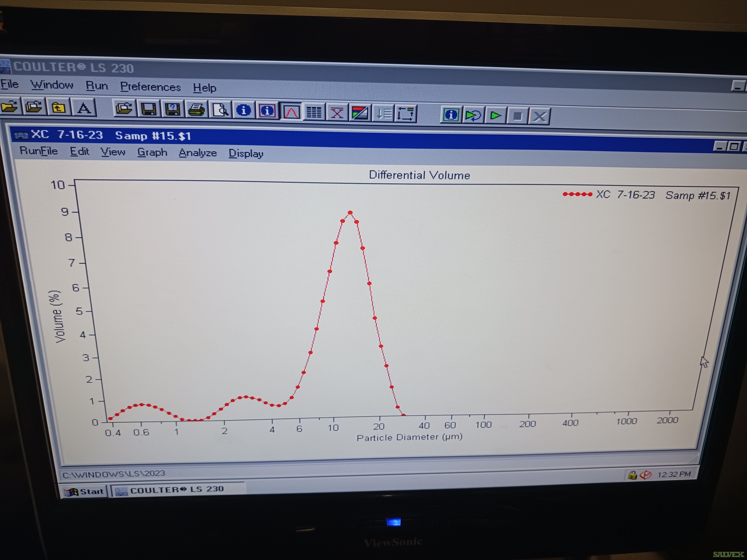The width and height of the screenshot is (747, 560).
Task: Open the Run menu
Action: 97,86
